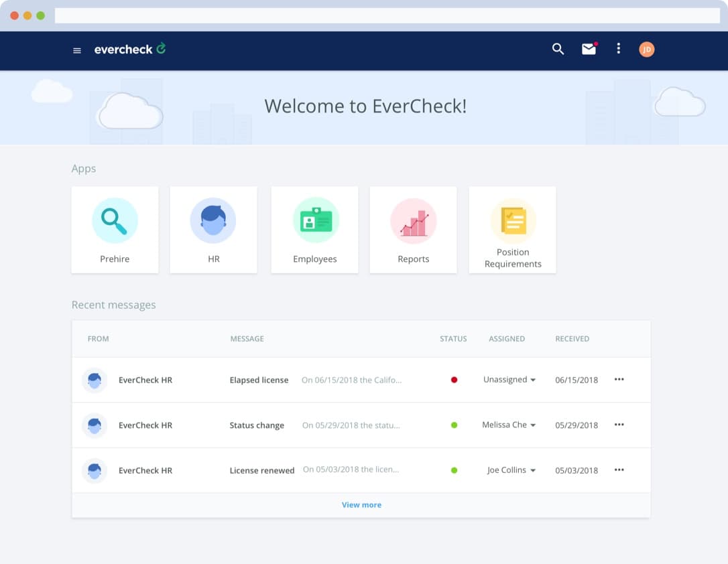Open the License renewed message subject

[x=262, y=470]
